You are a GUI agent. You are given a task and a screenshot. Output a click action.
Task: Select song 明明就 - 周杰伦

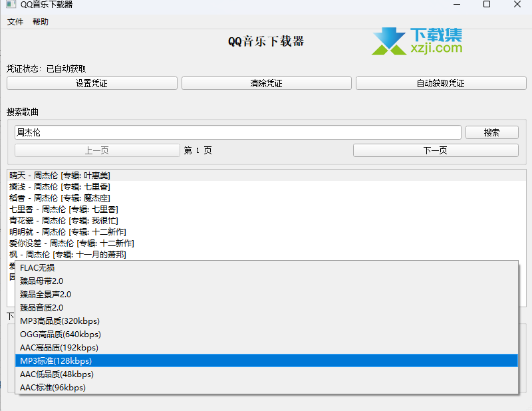pos(267,232)
